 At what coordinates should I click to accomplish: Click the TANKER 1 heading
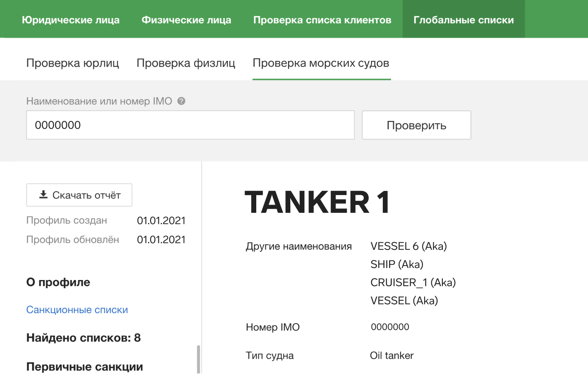pyautogui.click(x=318, y=203)
